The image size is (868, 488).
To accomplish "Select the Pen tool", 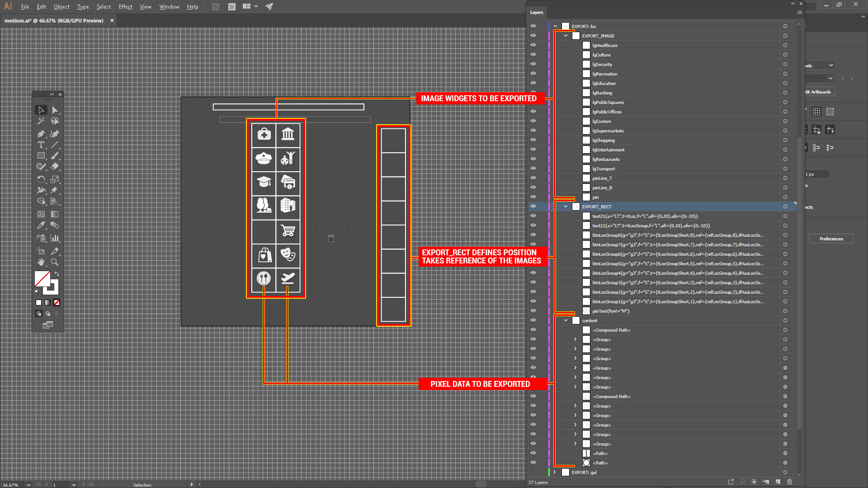I will pos(41,134).
